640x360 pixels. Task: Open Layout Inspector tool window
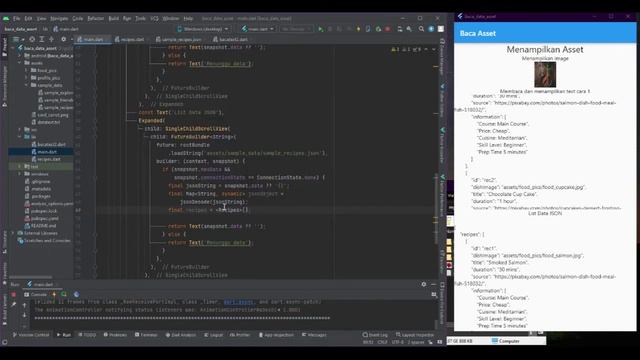[x=414, y=335]
